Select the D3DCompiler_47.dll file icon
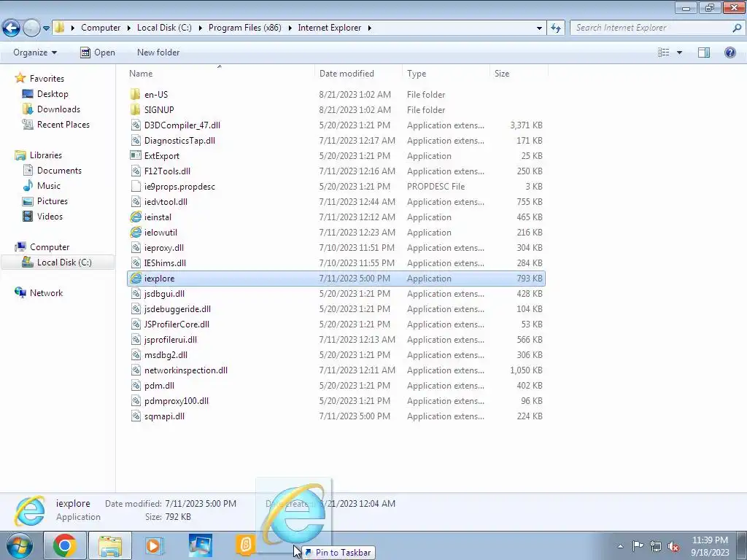The image size is (747, 560). 136,125
